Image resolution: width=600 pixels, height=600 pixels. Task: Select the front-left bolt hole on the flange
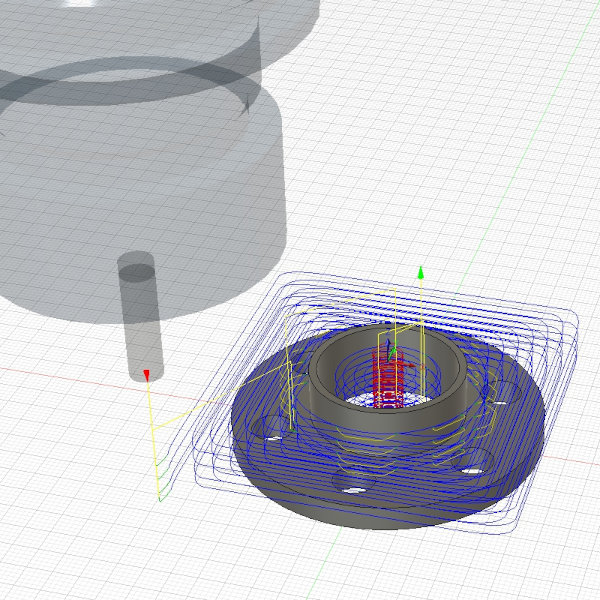click(350, 488)
